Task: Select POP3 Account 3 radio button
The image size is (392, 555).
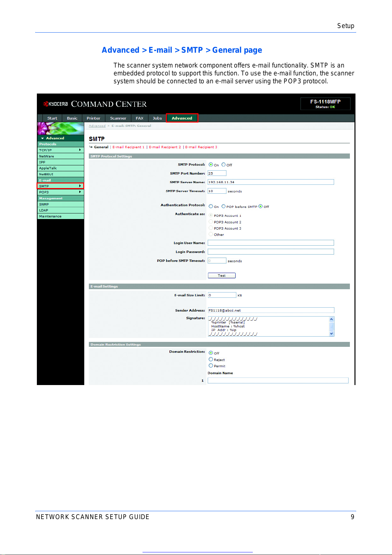Action: coord(211,228)
